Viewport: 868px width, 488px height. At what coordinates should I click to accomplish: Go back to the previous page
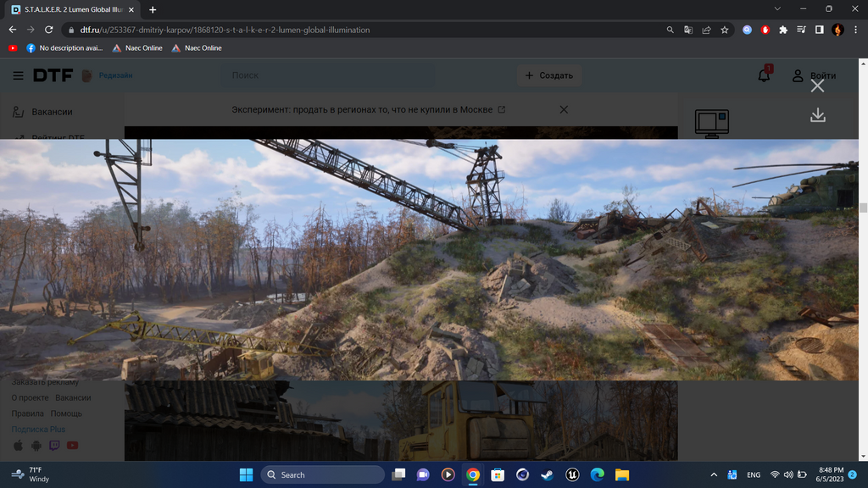pos(13,30)
